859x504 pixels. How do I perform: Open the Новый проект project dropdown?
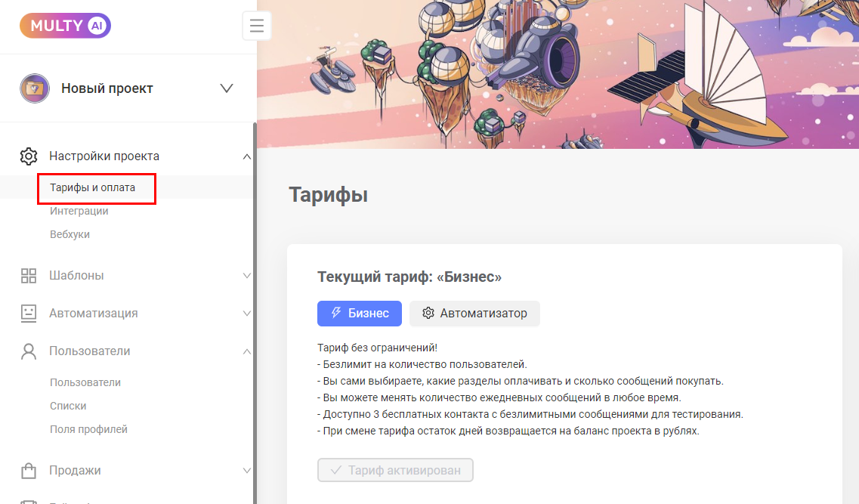[x=226, y=88]
